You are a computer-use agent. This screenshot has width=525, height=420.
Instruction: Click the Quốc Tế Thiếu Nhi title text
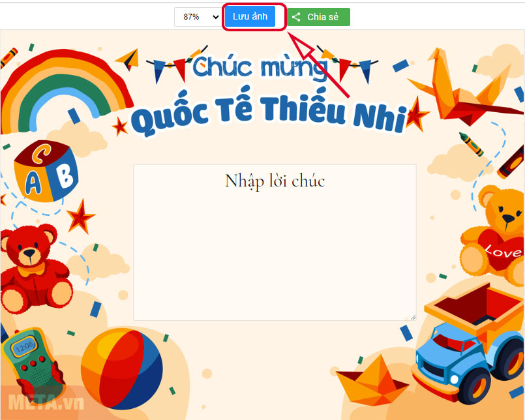[x=269, y=113]
